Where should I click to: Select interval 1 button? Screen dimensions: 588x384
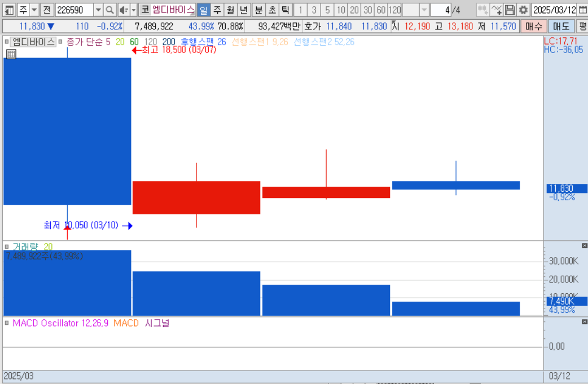pyautogui.click(x=300, y=10)
